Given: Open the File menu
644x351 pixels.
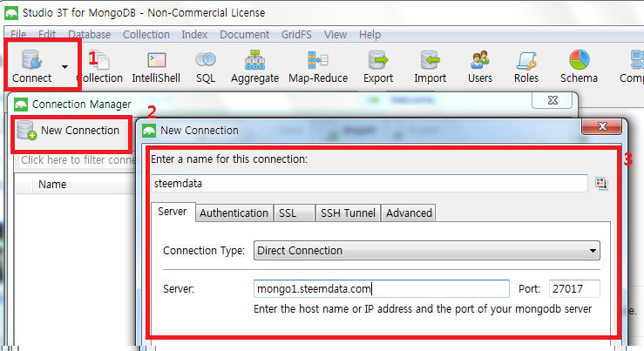Looking at the screenshot, I should click(18, 35).
